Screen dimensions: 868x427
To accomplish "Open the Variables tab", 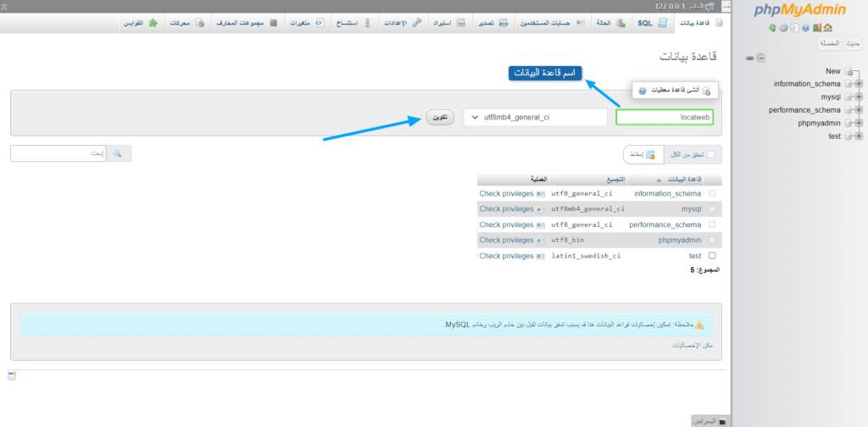I will [308, 23].
